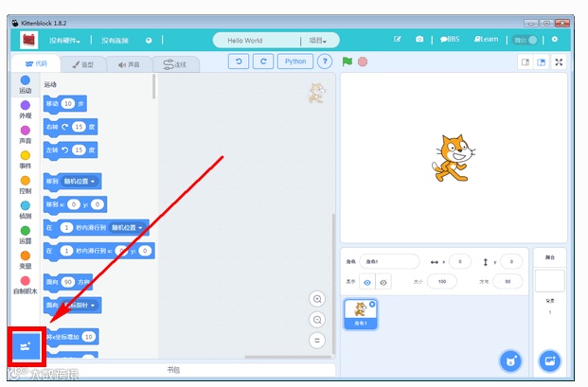Image resolution: width=588 pixels, height=387 pixels.
Task: Select the stage backdrop thumbnail
Action: pos(550,281)
